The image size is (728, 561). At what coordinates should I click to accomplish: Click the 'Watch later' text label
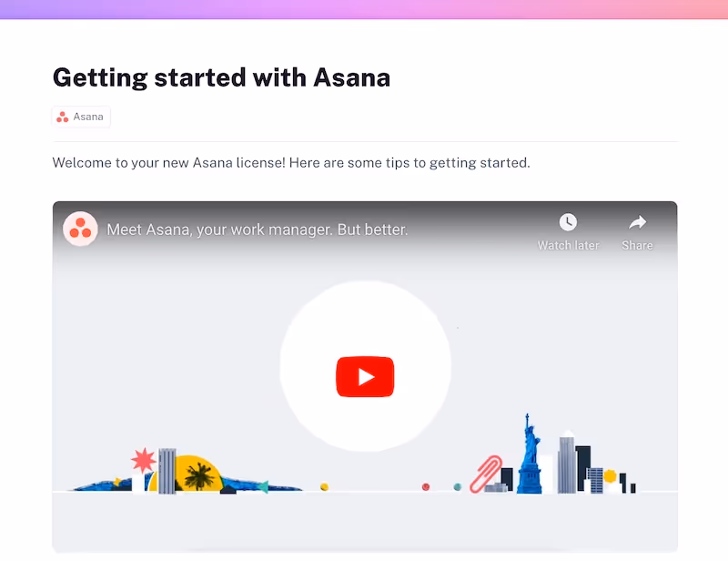(x=568, y=245)
